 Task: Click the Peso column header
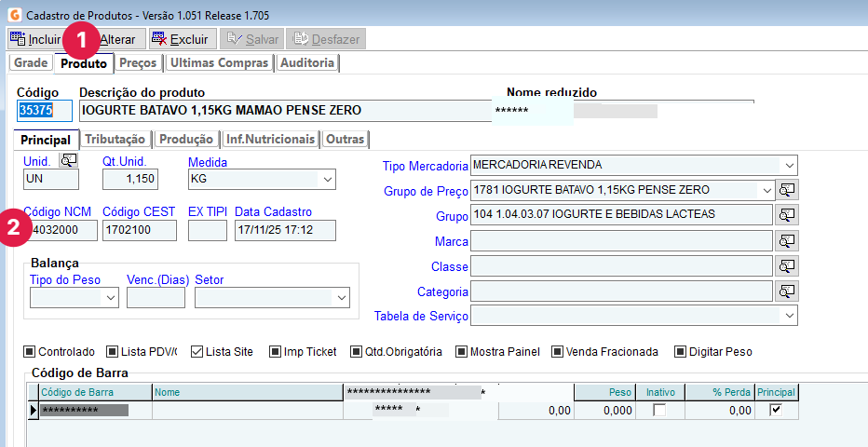click(x=604, y=392)
